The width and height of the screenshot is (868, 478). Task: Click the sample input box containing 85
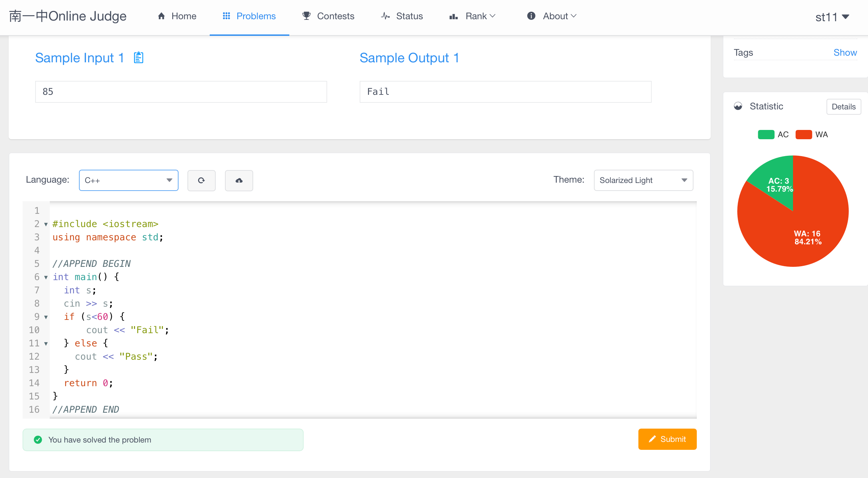pos(181,91)
